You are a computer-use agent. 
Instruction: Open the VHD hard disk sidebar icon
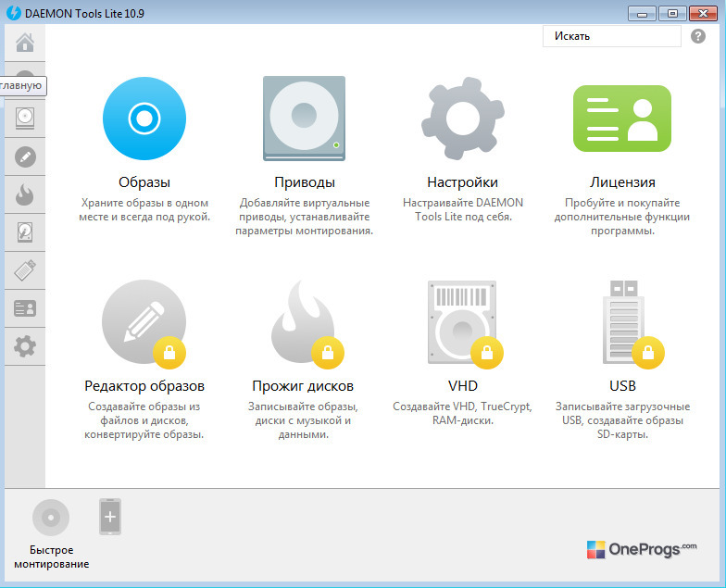pos(25,231)
